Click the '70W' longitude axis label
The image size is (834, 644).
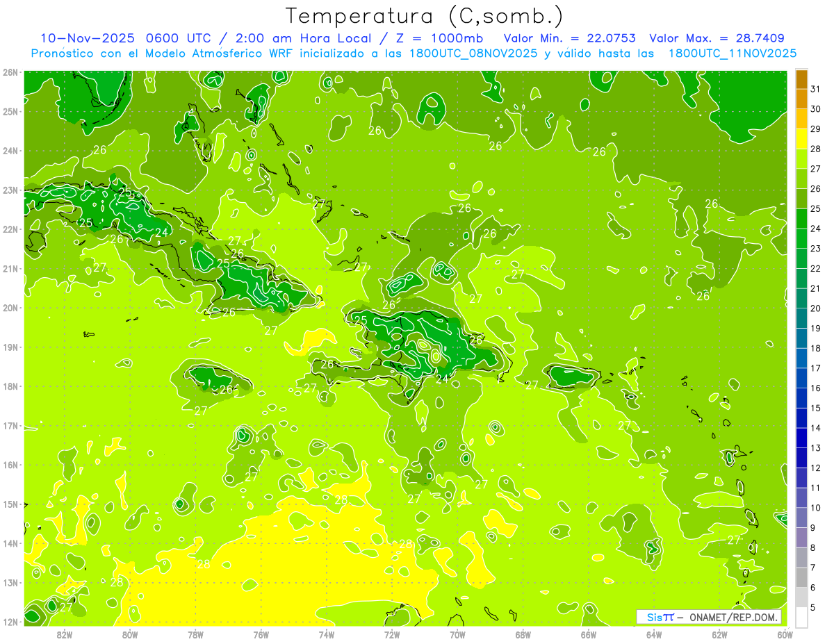(x=457, y=634)
